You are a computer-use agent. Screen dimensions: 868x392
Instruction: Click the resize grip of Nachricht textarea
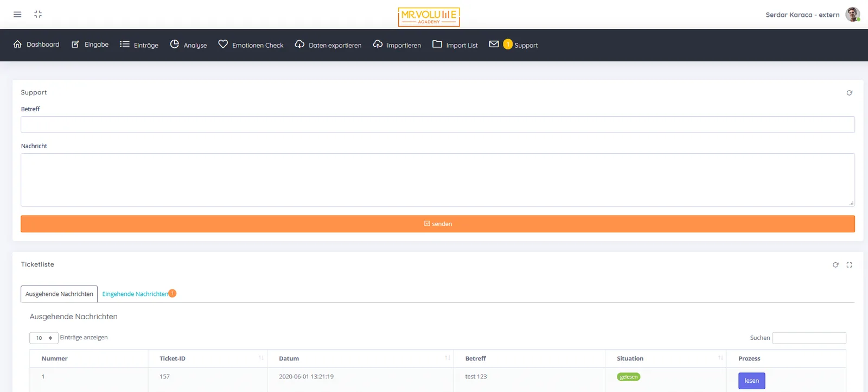[x=852, y=204]
